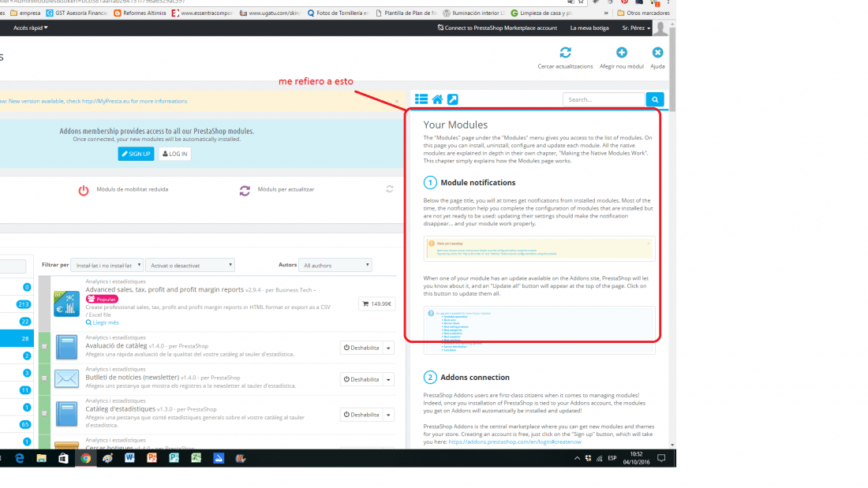The image size is (868, 488).
Task: Open Activat o desactivat filter dropdown
Action: tap(190, 265)
